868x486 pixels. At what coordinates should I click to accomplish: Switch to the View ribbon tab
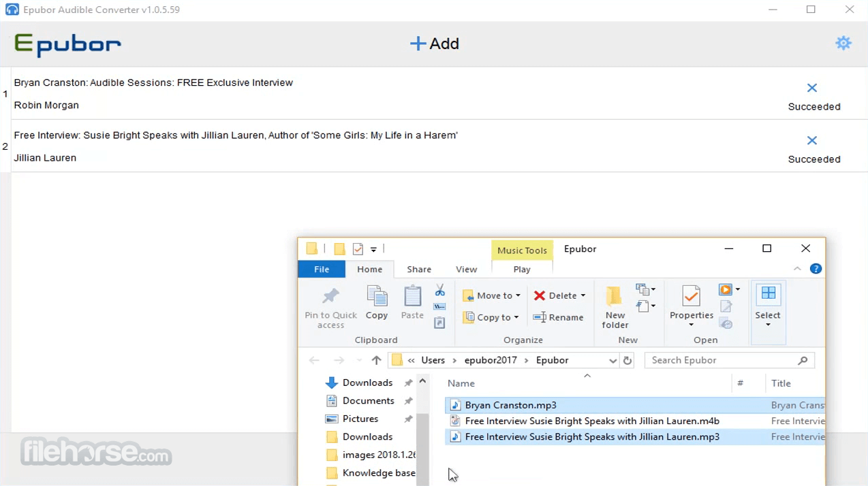466,269
